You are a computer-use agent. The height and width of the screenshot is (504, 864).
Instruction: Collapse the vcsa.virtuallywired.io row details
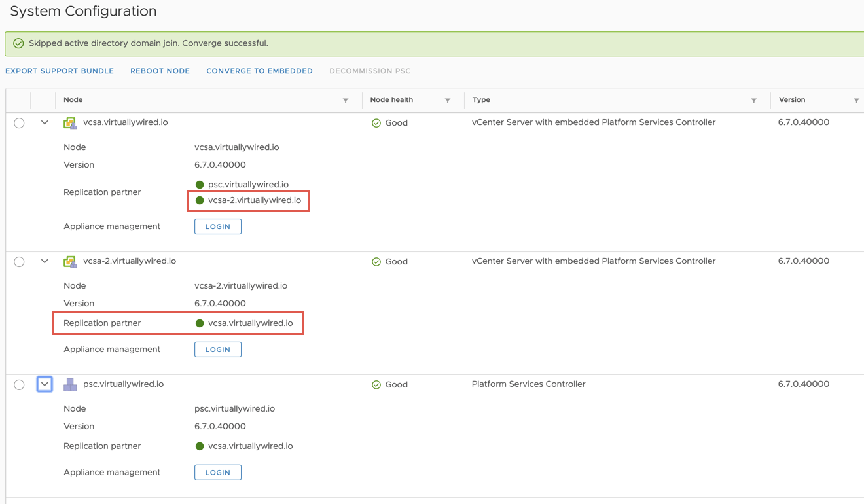click(45, 122)
